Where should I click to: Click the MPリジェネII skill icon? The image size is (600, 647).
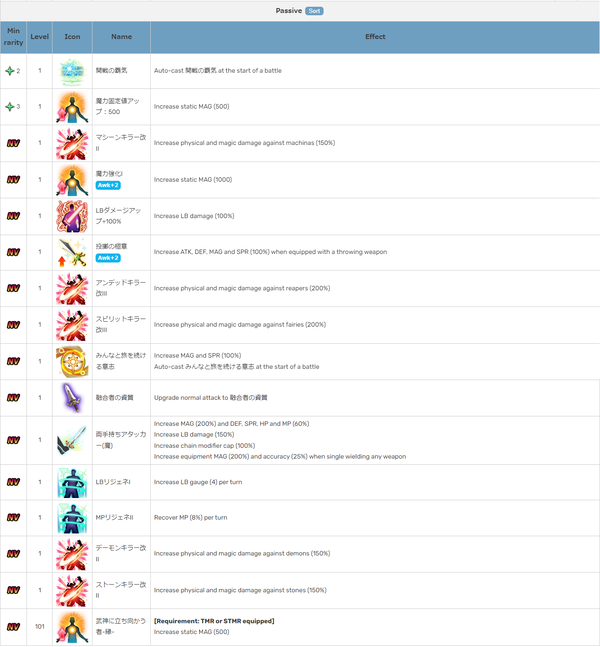[72, 518]
